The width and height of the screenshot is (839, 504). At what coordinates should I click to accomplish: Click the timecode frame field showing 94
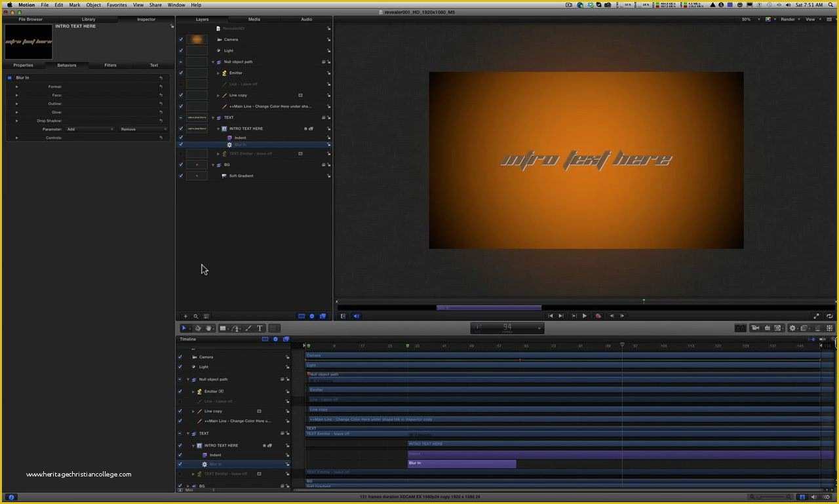507,327
